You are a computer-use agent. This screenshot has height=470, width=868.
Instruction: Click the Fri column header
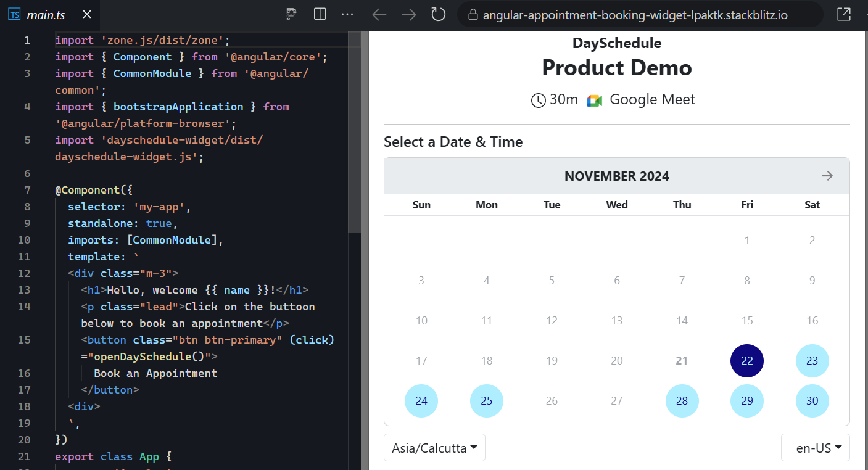coord(747,205)
